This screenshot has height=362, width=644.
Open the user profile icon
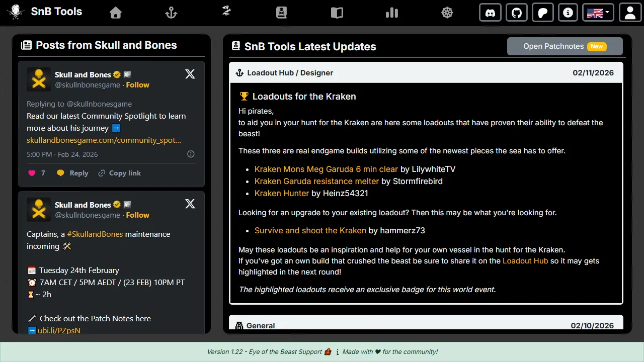coord(630,13)
